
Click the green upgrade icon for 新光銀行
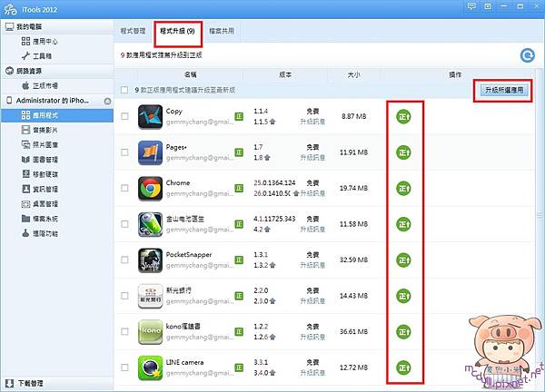(x=403, y=296)
